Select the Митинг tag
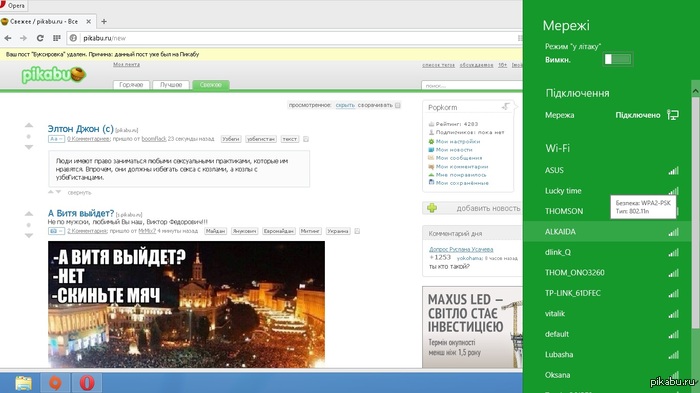 (x=310, y=231)
